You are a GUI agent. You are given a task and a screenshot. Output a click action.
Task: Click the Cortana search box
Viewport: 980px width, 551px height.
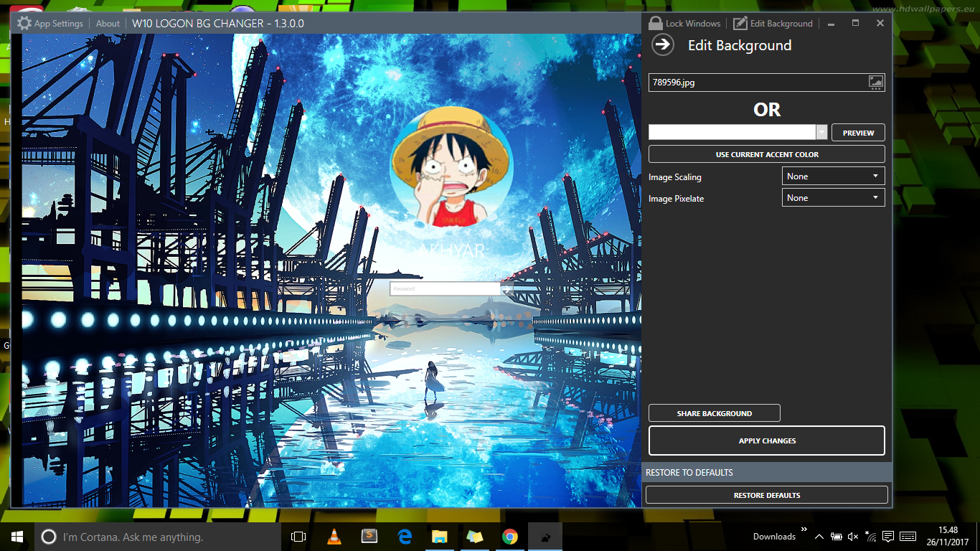(157, 537)
